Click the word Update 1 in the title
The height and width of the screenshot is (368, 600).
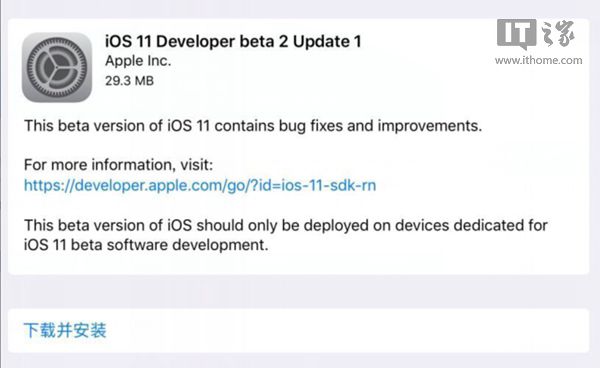327,41
